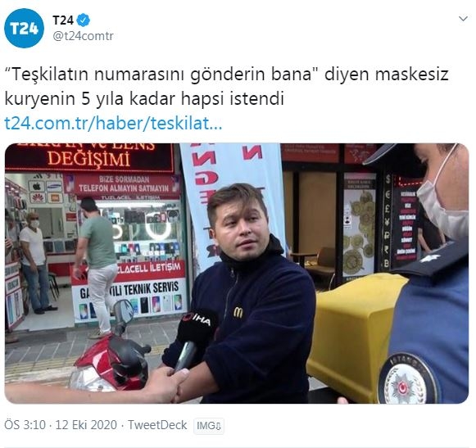The width and height of the screenshot is (476, 448).
Task: Click the ÖS 3:10 timestamp
Action: click(x=25, y=425)
